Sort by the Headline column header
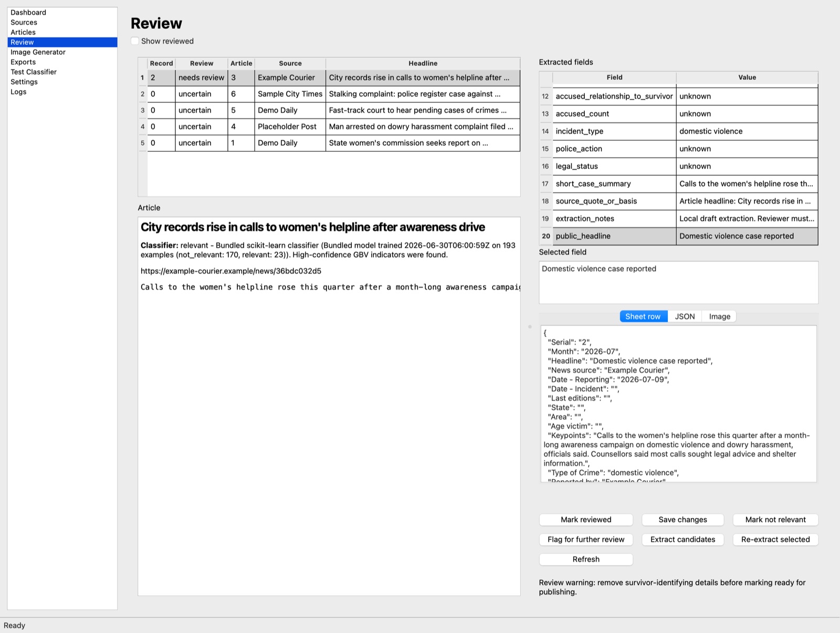This screenshot has height=633, width=840. (423, 64)
